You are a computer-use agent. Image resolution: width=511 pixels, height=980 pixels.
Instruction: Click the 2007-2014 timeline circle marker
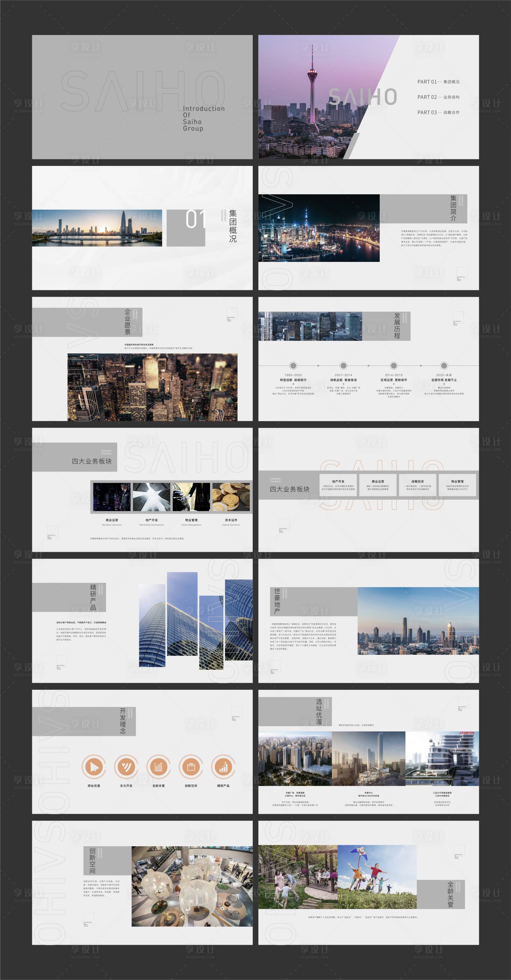pyautogui.click(x=343, y=366)
